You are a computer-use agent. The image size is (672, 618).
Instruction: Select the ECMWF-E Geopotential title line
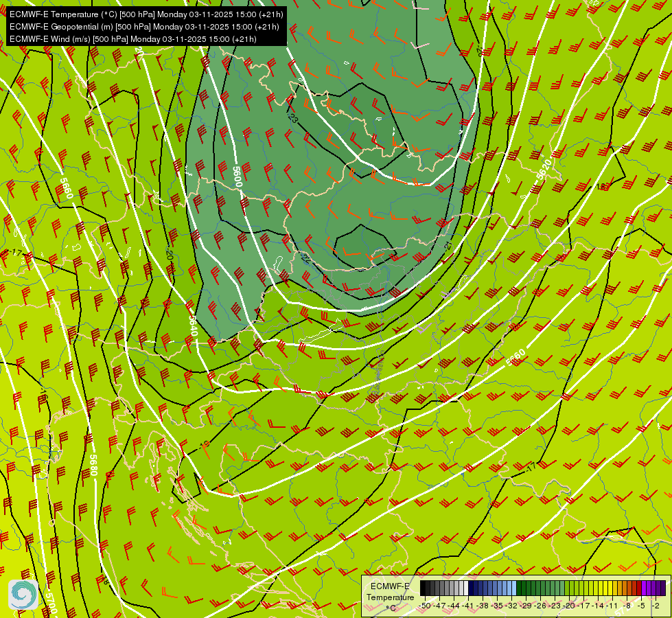point(144,27)
